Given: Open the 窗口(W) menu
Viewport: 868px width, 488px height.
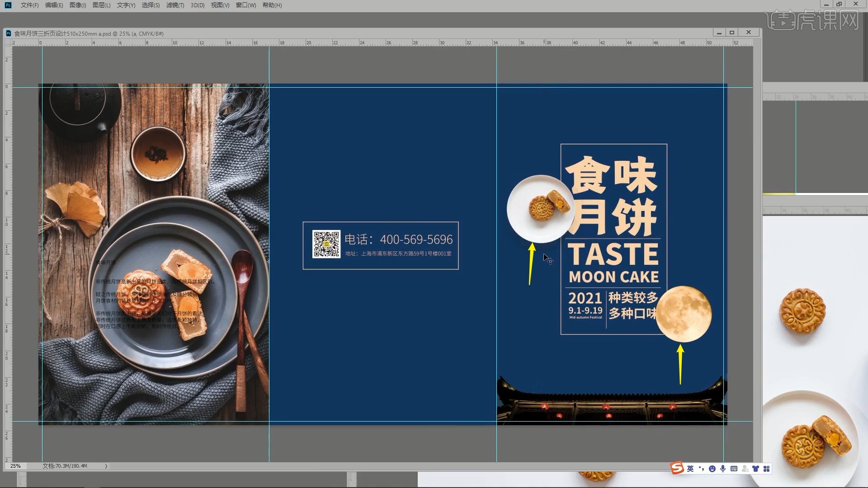Looking at the screenshot, I should pyautogui.click(x=245, y=5).
